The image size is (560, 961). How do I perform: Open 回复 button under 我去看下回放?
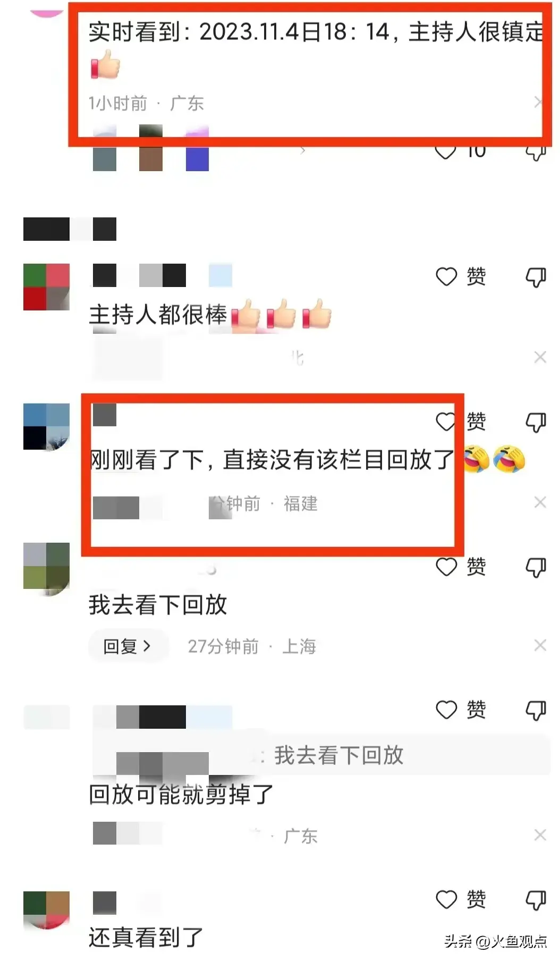click(128, 646)
